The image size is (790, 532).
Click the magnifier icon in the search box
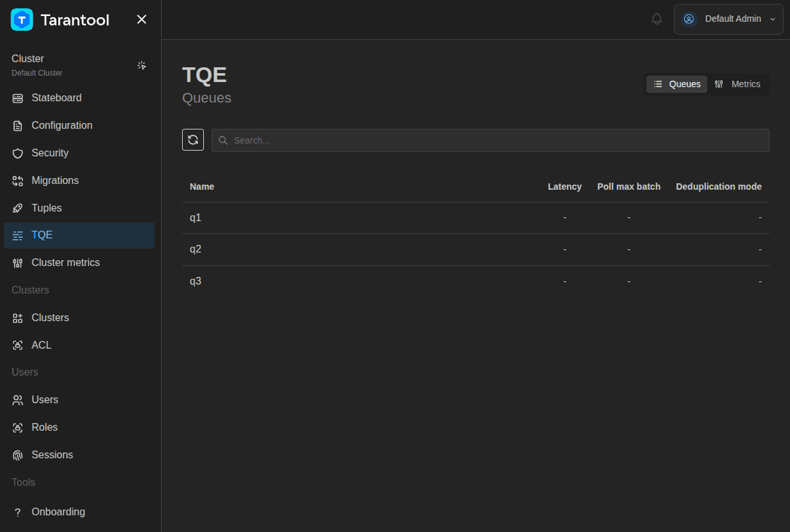[223, 140]
